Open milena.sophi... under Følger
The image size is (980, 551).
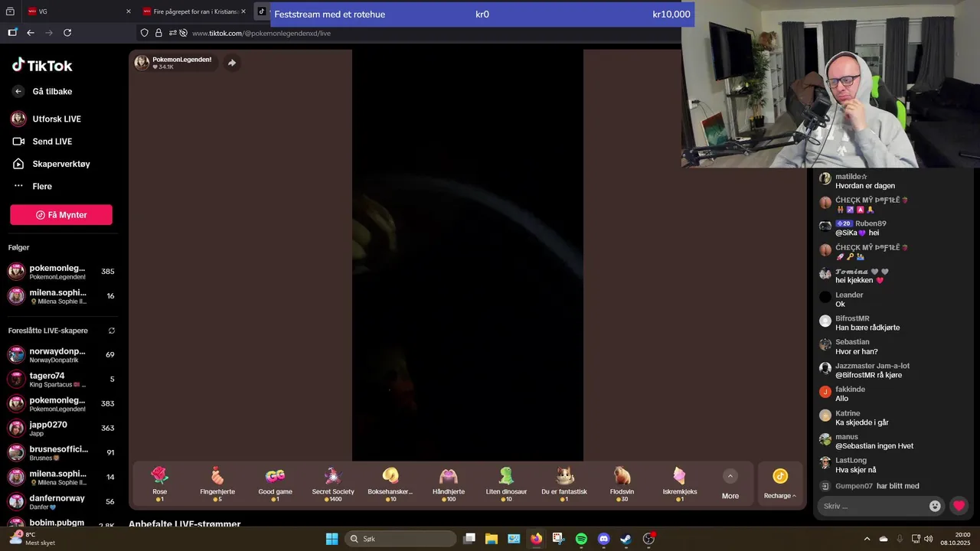tap(61, 296)
